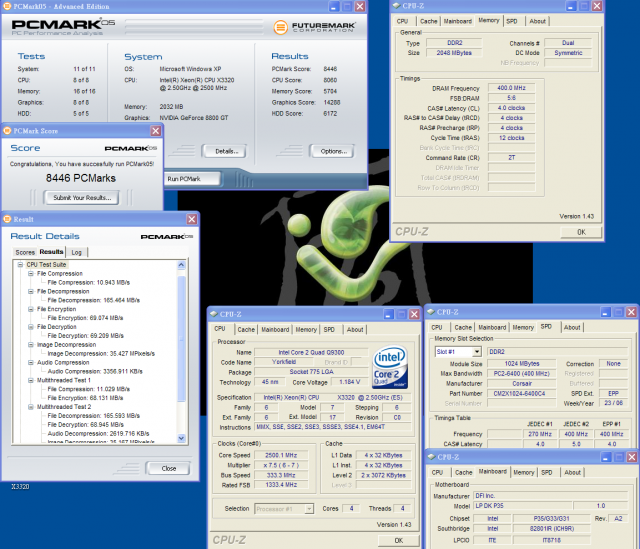
Task: Click the scroll down arrow in Result Details
Action: click(182, 438)
